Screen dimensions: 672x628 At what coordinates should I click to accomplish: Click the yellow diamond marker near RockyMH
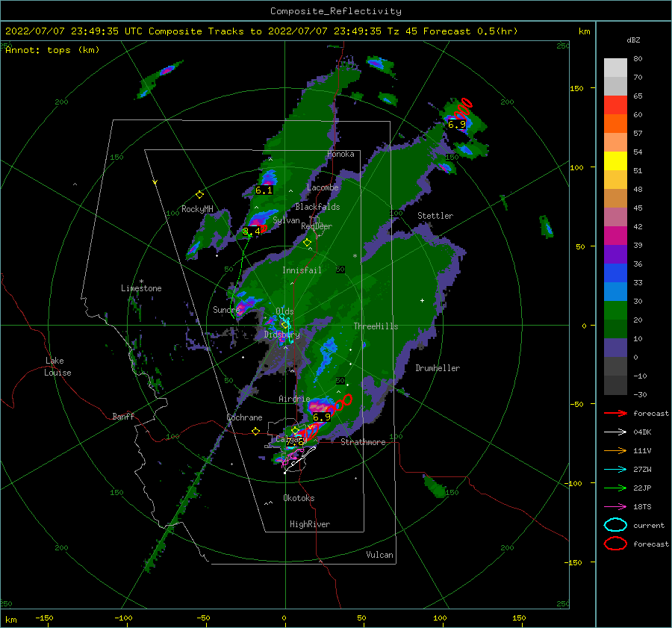coord(199,195)
